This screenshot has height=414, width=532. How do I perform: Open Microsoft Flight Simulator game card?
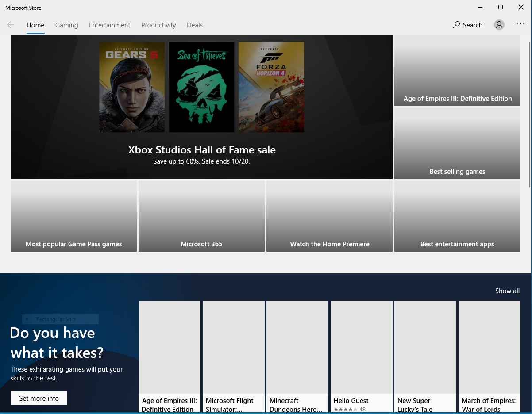pyautogui.click(x=233, y=356)
